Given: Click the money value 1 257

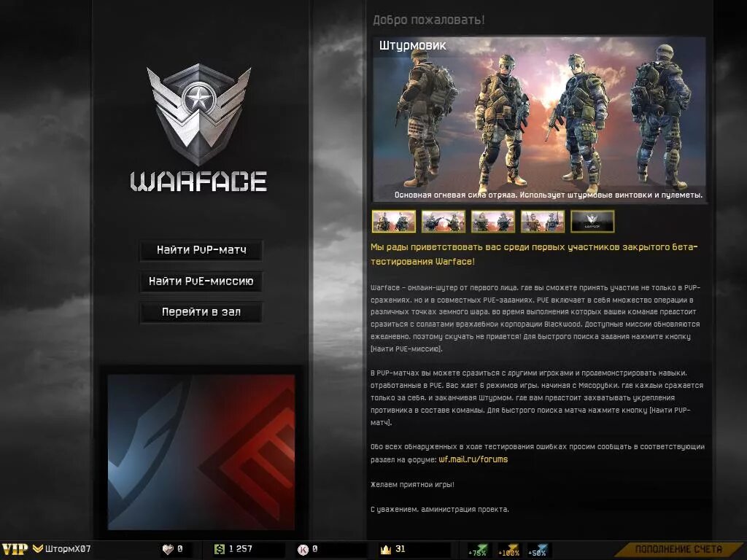Looking at the screenshot, I should click(241, 549).
